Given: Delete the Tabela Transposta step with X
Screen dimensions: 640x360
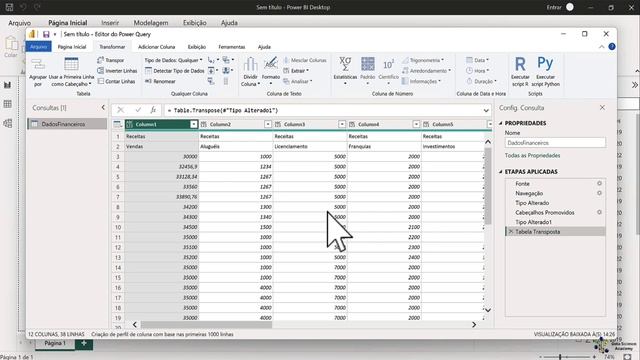Looking at the screenshot, I should point(510,231).
